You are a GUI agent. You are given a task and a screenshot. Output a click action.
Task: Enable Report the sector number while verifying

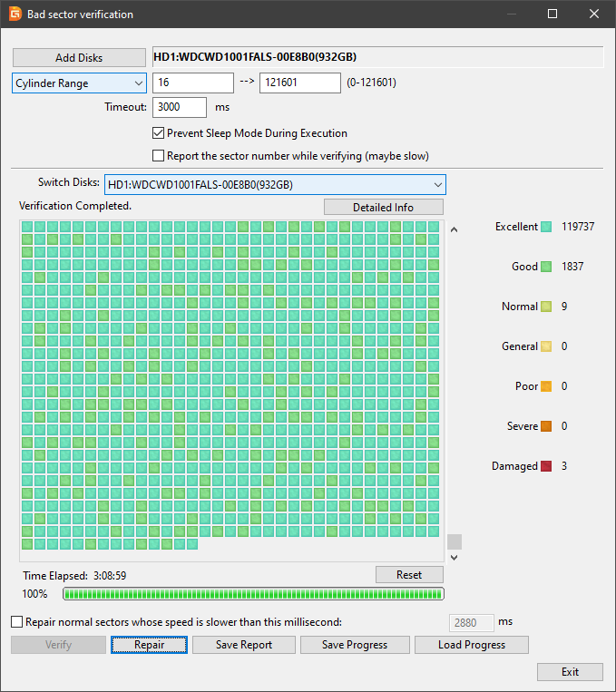tap(158, 156)
